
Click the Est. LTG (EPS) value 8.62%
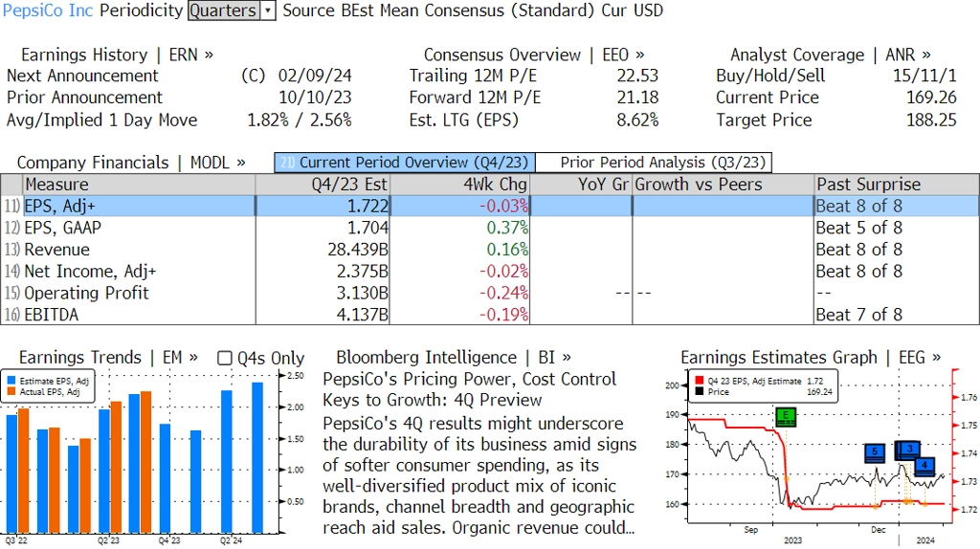(x=637, y=120)
